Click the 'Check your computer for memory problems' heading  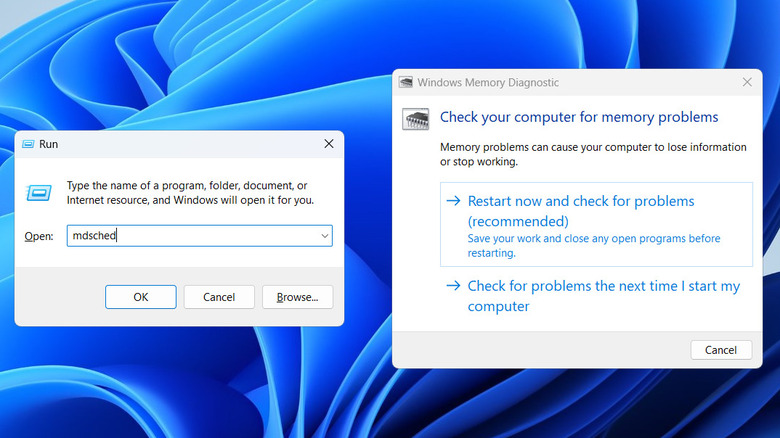pyautogui.click(x=579, y=117)
